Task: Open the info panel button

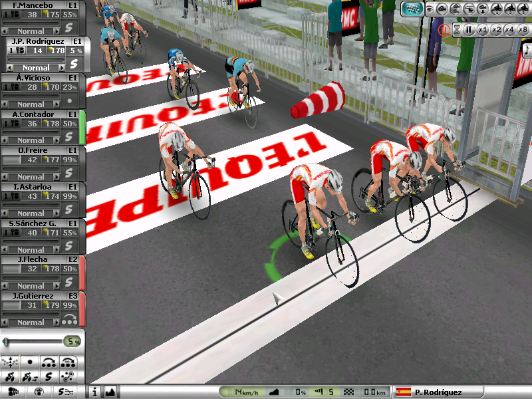Action: [95, 392]
